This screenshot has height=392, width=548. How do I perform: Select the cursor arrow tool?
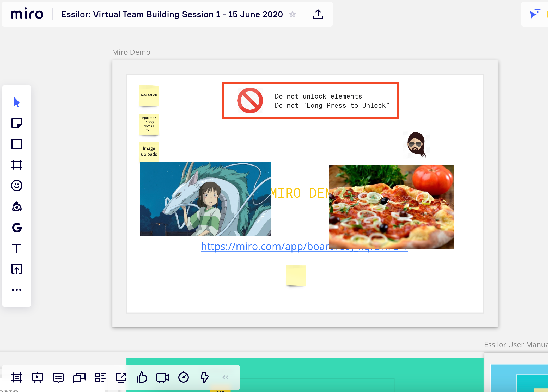17,102
